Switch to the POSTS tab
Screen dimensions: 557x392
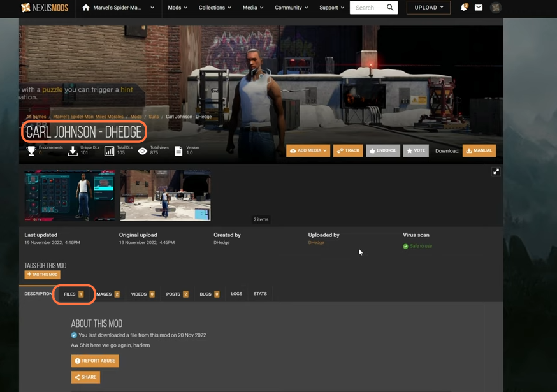click(x=177, y=294)
